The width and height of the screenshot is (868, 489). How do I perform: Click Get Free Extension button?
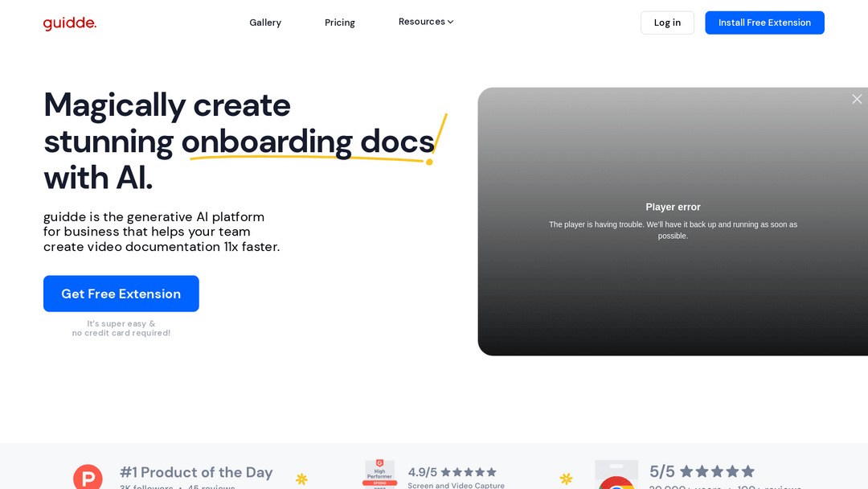pyautogui.click(x=121, y=294)
